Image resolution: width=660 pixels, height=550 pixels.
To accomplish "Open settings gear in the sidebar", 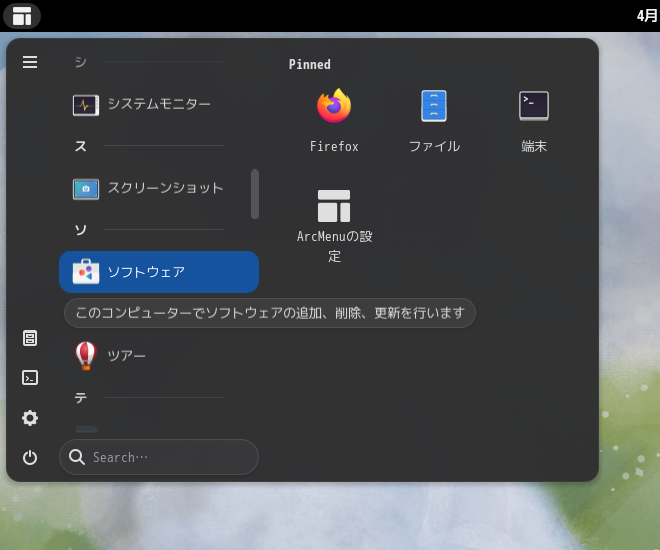I will click(x=30, y=418).
